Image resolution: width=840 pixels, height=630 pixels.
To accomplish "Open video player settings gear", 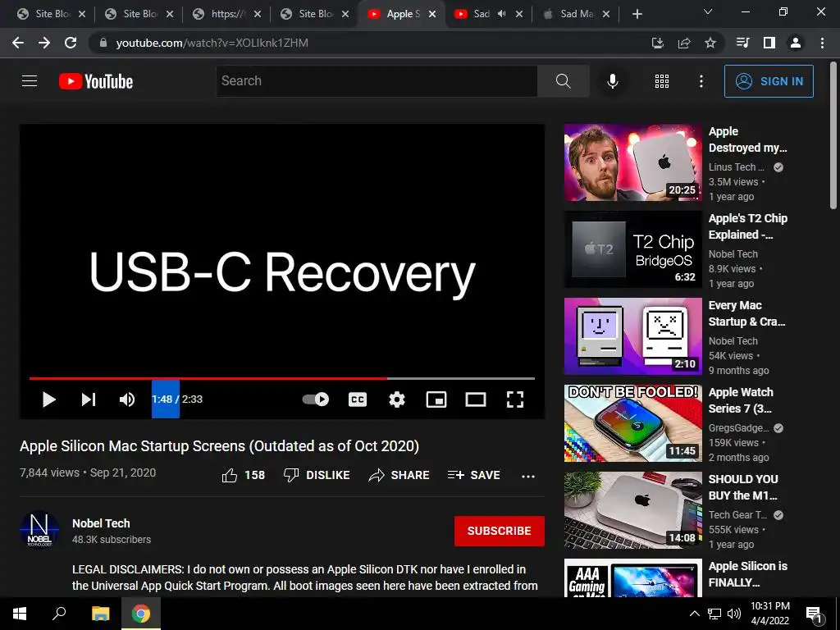I will [397, 399].
